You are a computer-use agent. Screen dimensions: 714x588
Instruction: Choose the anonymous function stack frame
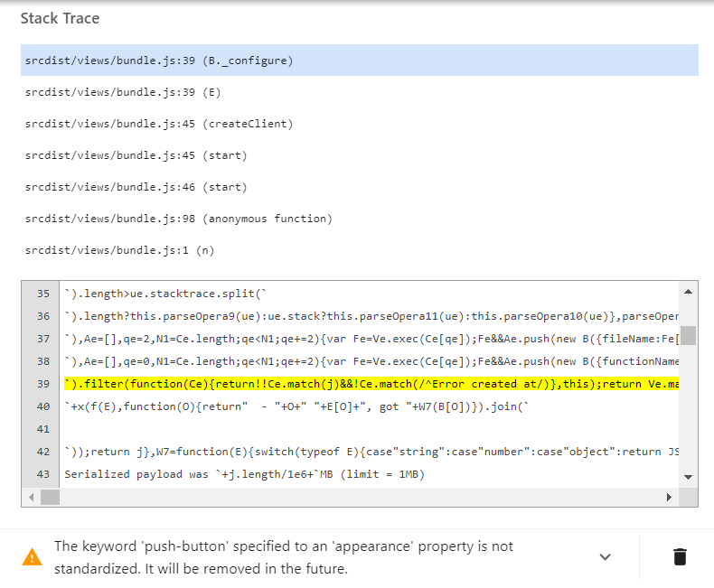tap(179, 219)
